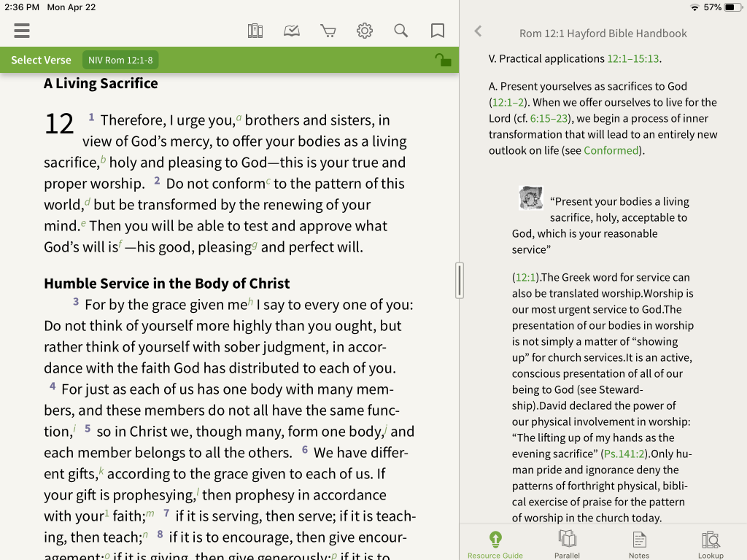
Task: Tap footnote h after 'grace given me'
Action: pyautogui.click(x=251, y=302)
